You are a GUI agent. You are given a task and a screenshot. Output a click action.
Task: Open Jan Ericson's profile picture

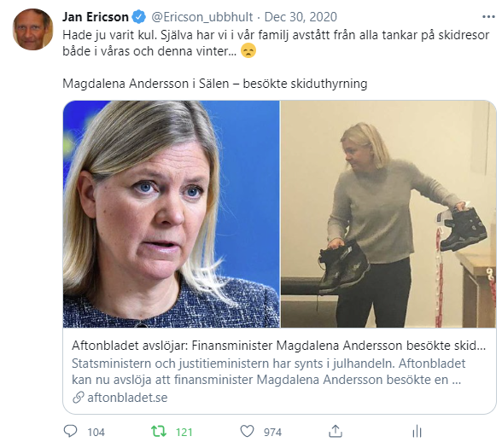coord(32,29)
